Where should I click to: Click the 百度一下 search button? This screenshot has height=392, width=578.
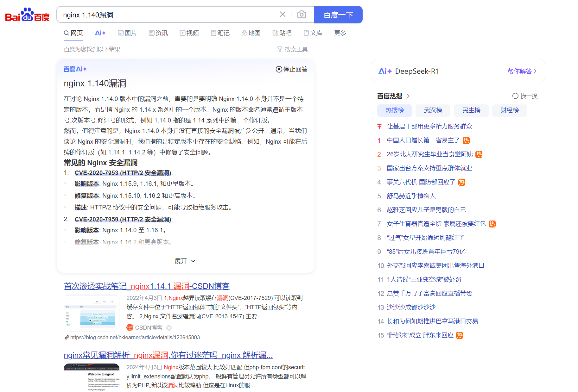[338, 15]
